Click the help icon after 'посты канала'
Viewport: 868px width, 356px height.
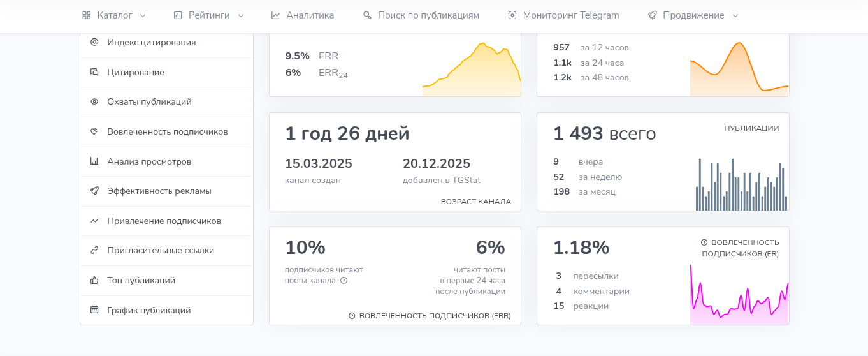tap(344, 281)
